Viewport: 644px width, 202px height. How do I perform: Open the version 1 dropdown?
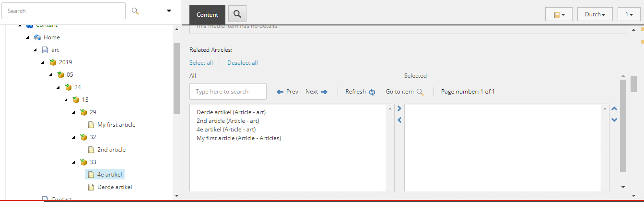pos(629,14)
